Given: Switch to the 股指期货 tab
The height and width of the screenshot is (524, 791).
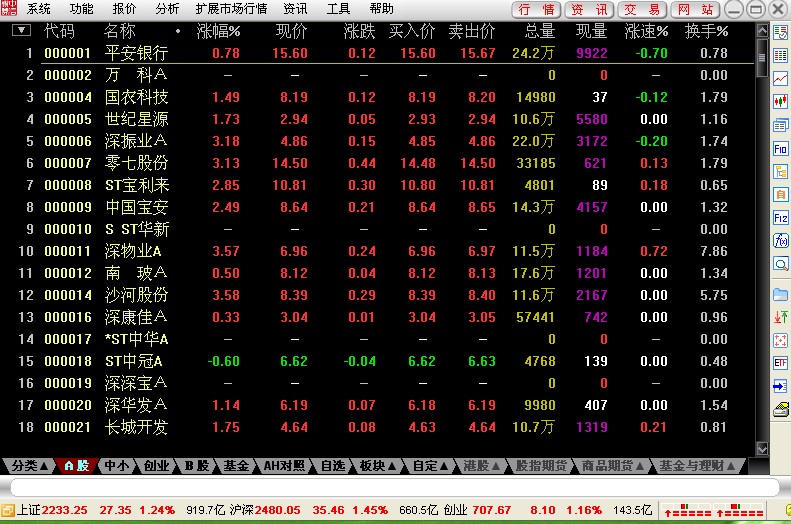Looking at the screenshot, I should pyautogui.click(x=541, y=466).
